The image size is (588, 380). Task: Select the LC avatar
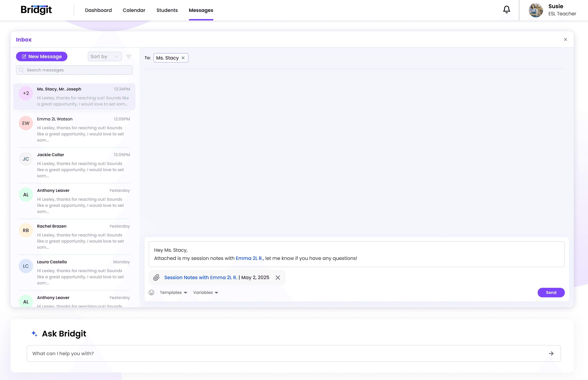click(x=26, y=266)
